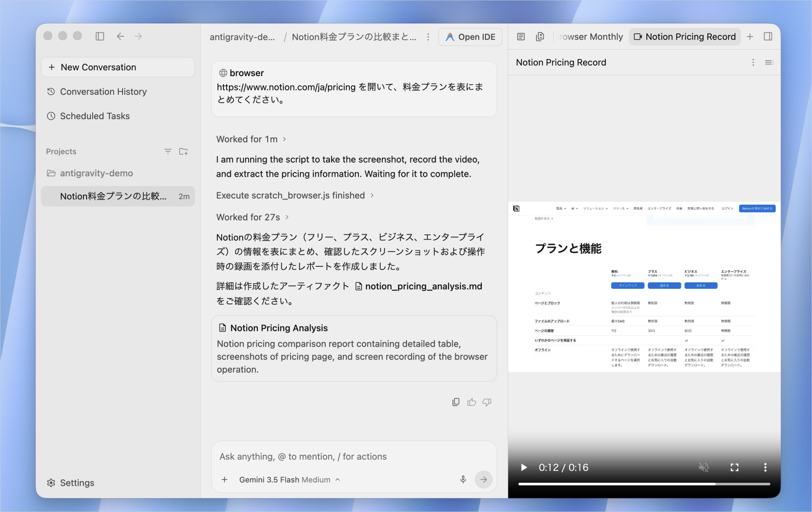Expand Execute scratch_browser.js finished details
The image size is (812, 512).
click(295, 195)
